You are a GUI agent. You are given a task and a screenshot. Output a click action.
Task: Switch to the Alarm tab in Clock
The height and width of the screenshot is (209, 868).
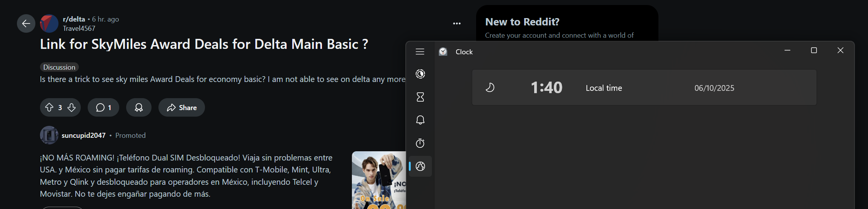(x=420, y=120)
